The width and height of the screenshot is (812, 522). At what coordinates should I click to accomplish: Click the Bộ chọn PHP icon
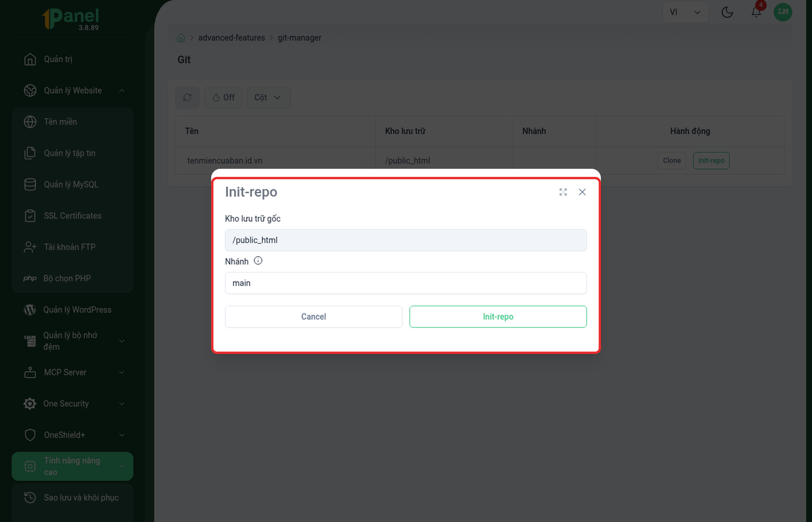click(x=30, y=278)
